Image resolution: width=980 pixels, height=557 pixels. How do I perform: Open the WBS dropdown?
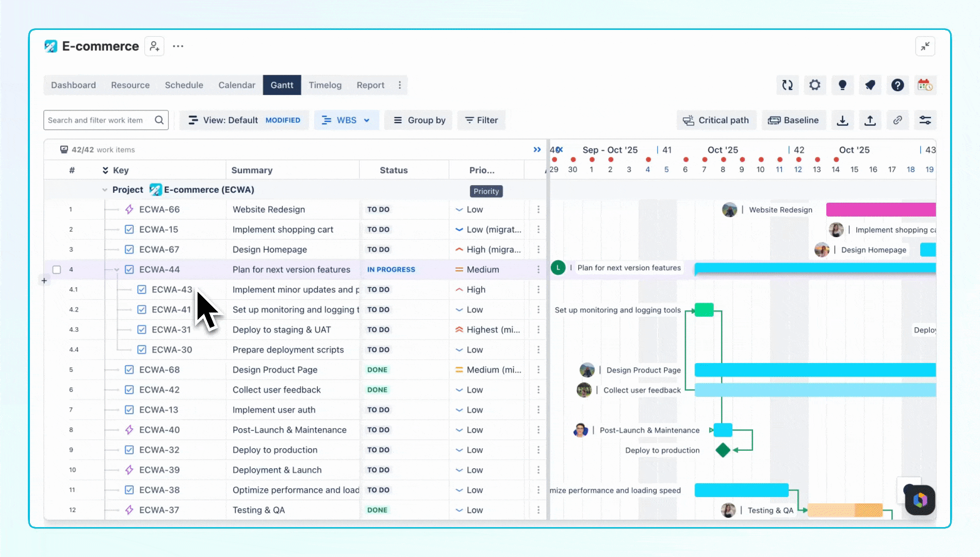(x=346, y=120)
